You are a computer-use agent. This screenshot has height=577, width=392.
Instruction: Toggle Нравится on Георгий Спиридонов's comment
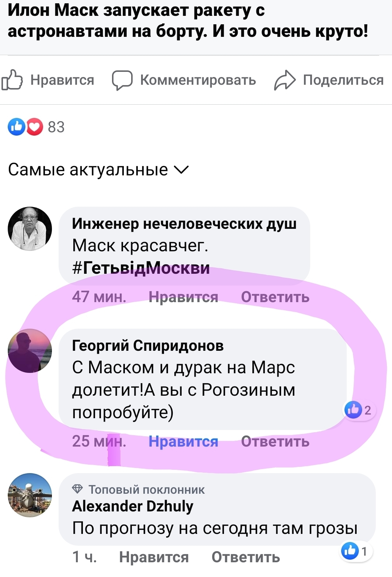(x=183, y=441)
